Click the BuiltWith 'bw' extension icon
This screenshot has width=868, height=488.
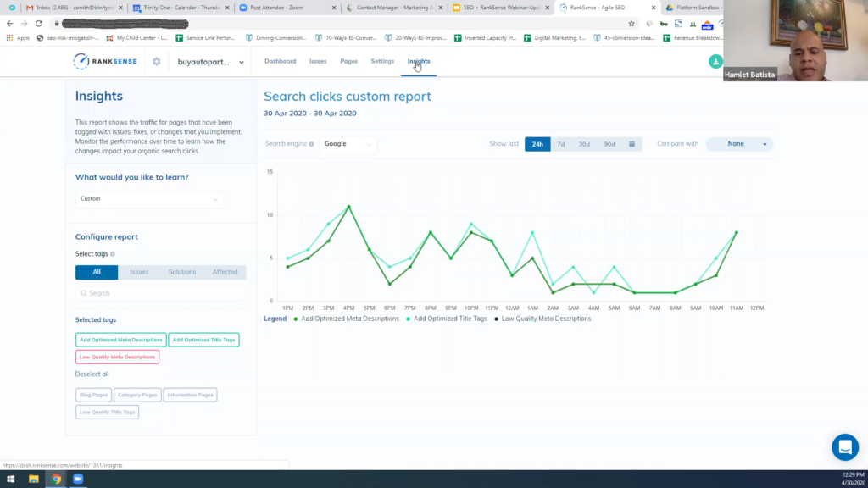[664, 23]
